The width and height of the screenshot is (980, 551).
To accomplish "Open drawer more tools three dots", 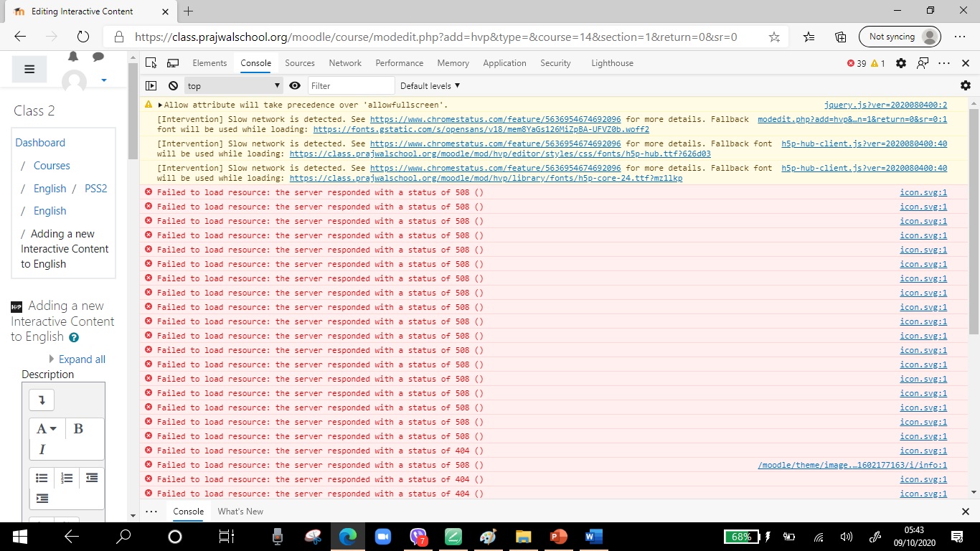I will pos(151,512).
